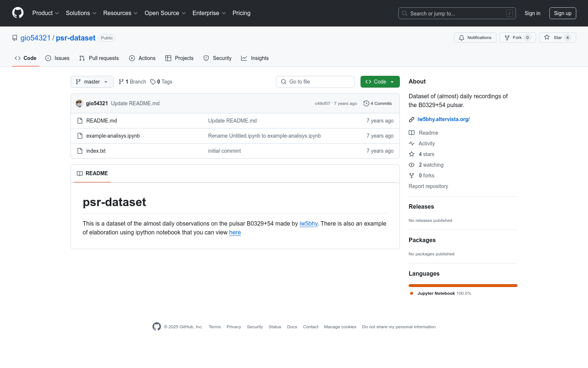Image resolution: width=588 pixels, height=368 pixels.
Task: Open the master branch selector
Action: 92,82
